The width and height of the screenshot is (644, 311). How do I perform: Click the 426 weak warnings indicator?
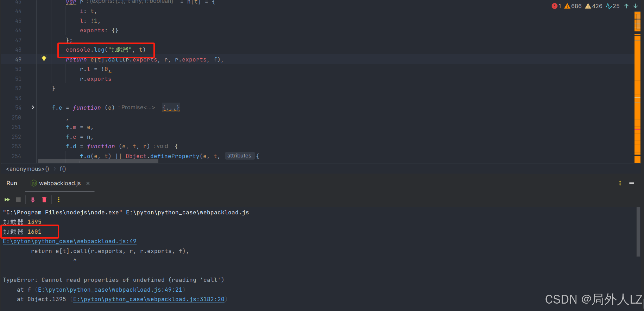(x=594, y=6)
